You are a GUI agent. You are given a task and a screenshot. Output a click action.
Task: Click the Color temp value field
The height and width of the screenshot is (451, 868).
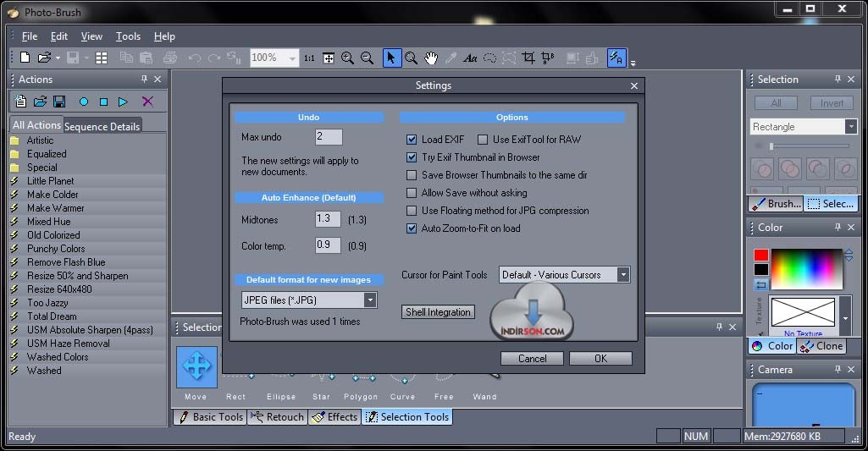click(x=328, y=245)
